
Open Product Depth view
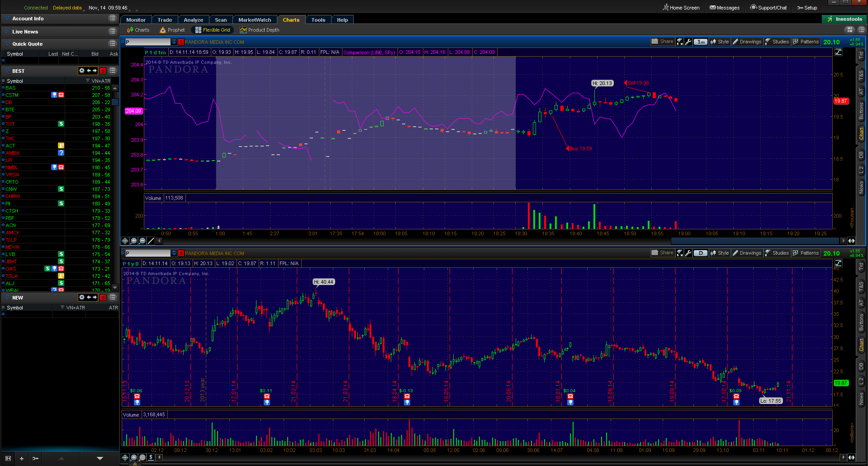click(x=260, y=30)
